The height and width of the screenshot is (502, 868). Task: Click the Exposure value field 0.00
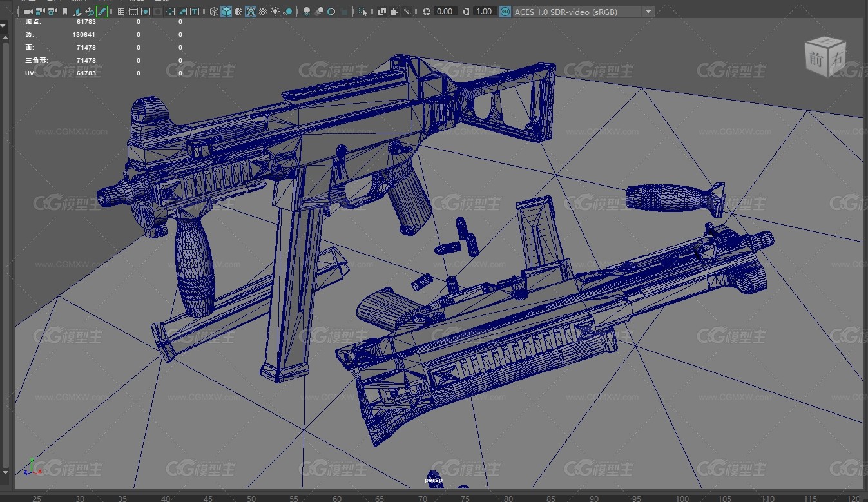pyautogui.click(x=445, y=12)
